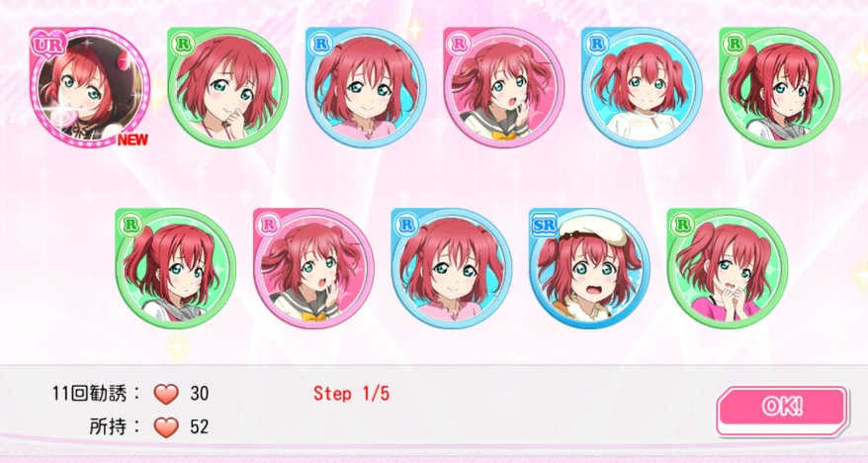The width and height of the screenshot is (868, 463).
Task: Click the red NEW label on UR card
Action: [x=132, y=139]
